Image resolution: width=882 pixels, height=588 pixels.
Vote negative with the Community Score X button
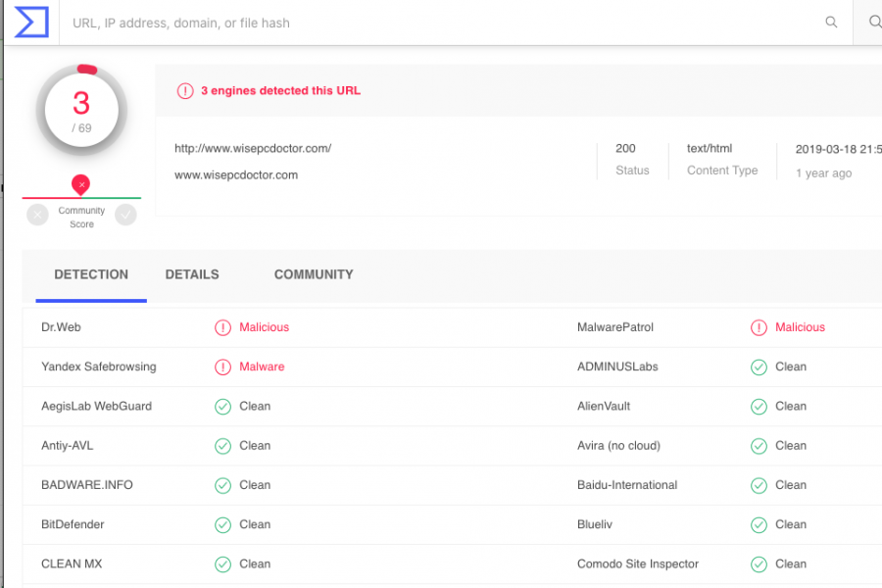point(37,215)
